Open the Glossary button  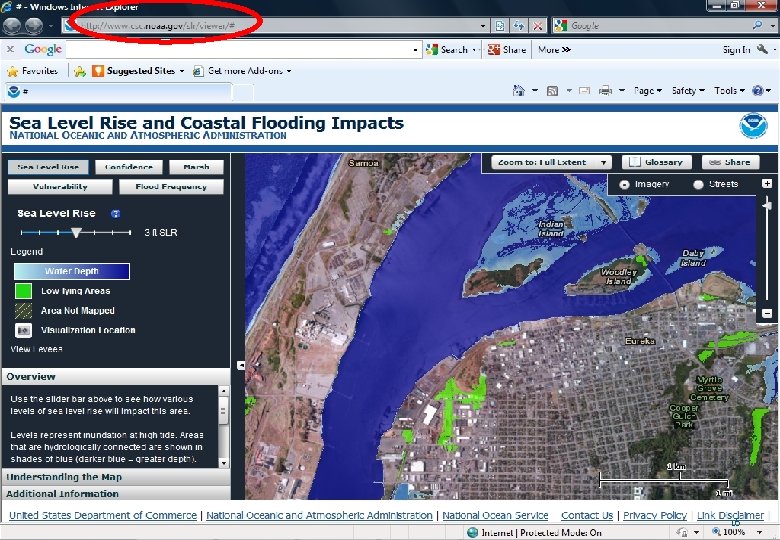656,162
